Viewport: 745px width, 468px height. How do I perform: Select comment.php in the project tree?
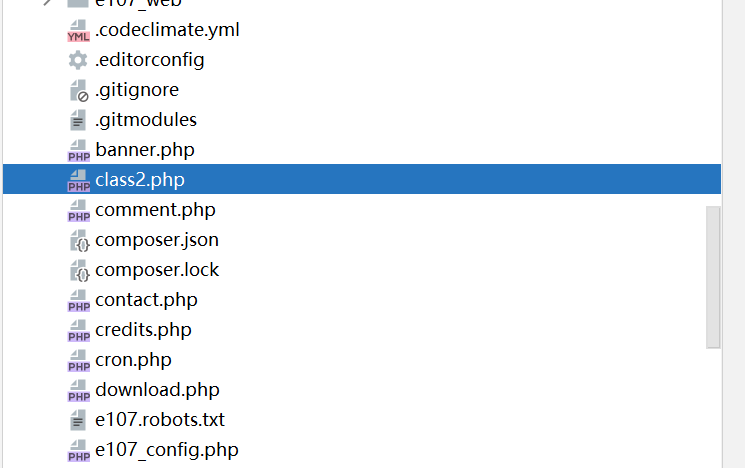(155, 210)
